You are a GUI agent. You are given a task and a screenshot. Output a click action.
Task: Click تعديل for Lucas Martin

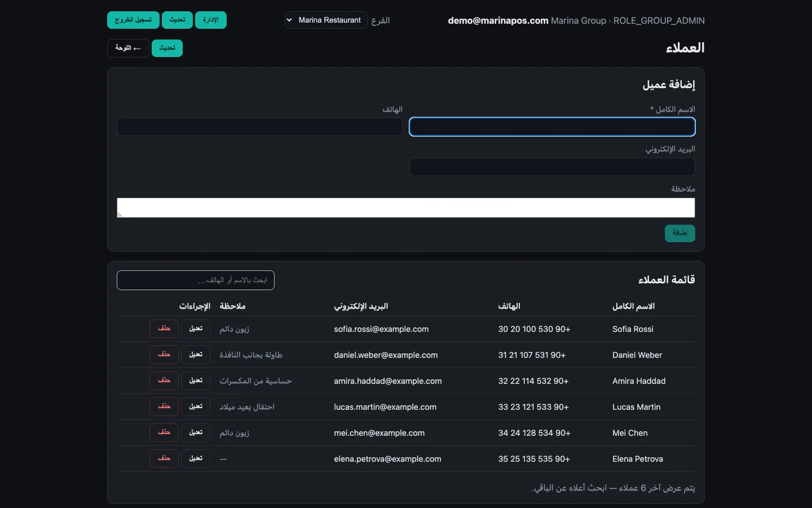(196, 406)
